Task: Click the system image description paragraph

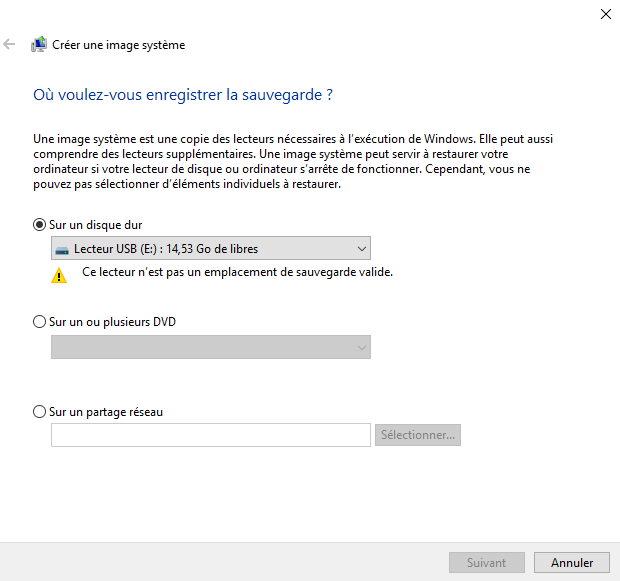Action: coord(290,161)
